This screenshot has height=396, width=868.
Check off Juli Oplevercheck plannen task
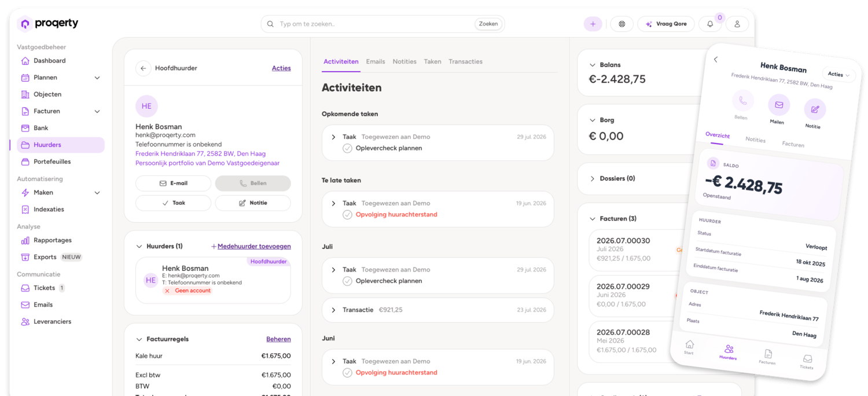[347, 281]
